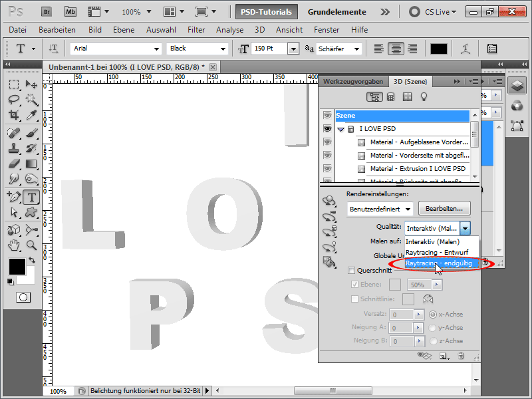Launch Mini Bridge from top bar
The image size is (532, 399).
[x=70, y=12]
